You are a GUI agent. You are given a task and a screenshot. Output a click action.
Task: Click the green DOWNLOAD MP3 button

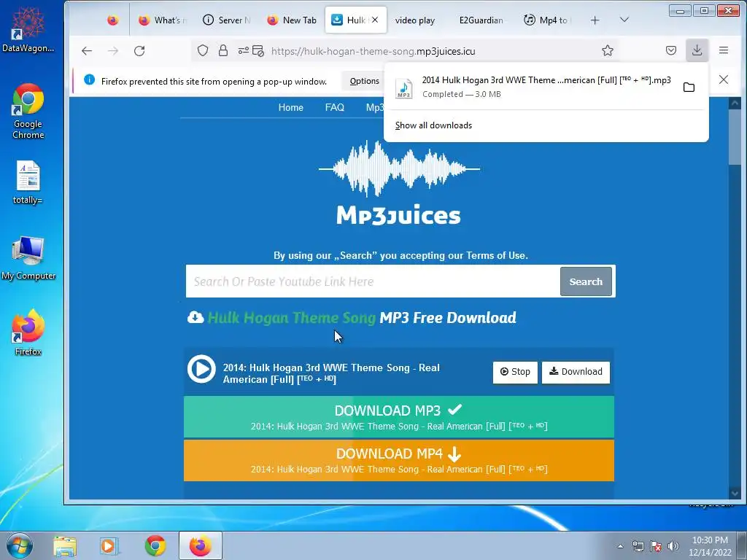(399, 416)
